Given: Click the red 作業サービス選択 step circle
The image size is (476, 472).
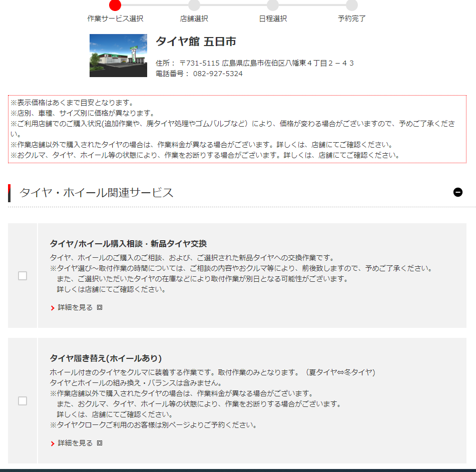Looking at the screenshot, I should [x=115, y=5].
